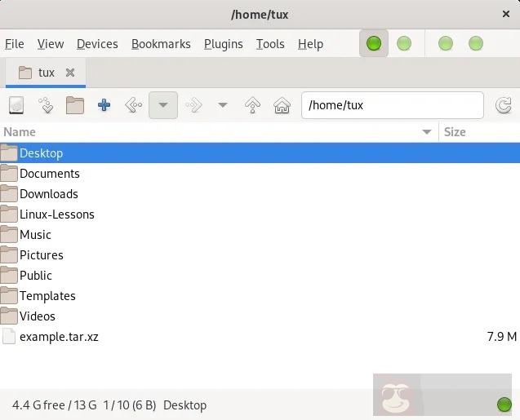Select the Pictures folder
The image size is (520, 420).
coord(260,255)
